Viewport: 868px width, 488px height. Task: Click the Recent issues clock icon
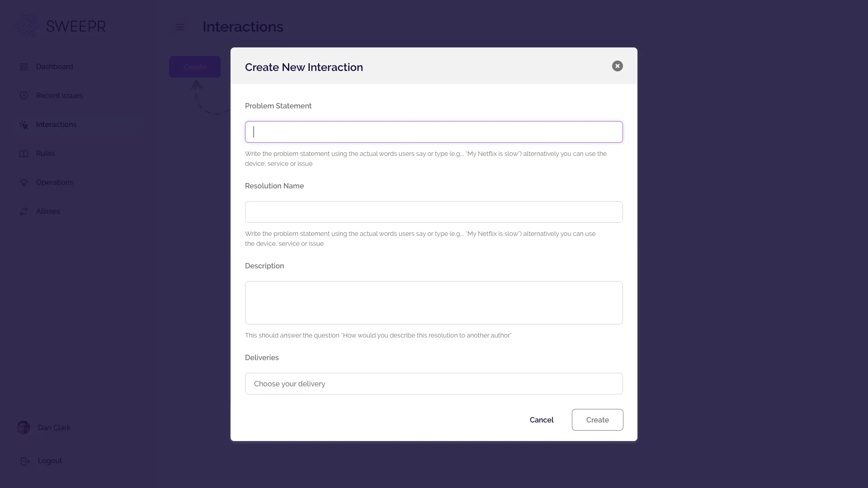pyautogui.click(x=24, y=95)
